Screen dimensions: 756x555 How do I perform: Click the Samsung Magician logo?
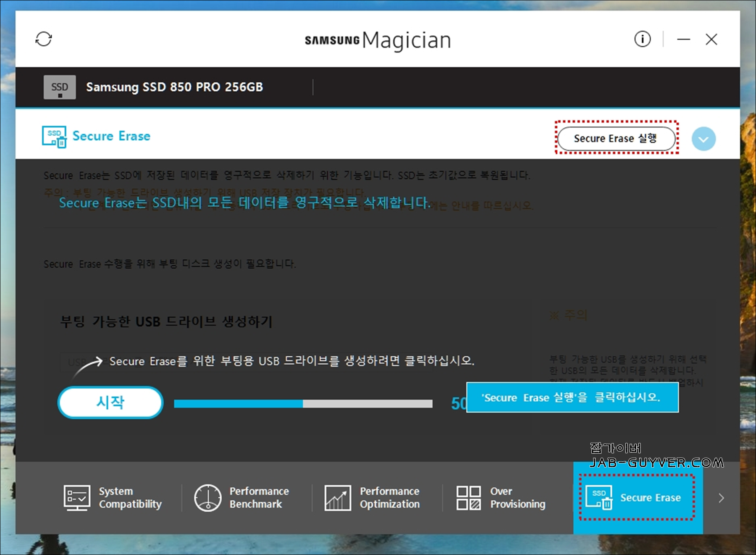click(378, 40)
